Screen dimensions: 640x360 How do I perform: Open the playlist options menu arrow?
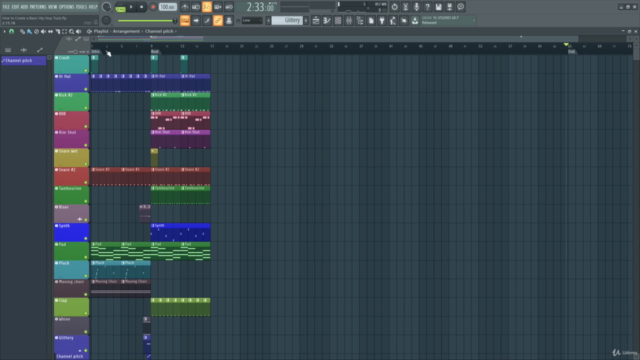(x=4, y=31)
